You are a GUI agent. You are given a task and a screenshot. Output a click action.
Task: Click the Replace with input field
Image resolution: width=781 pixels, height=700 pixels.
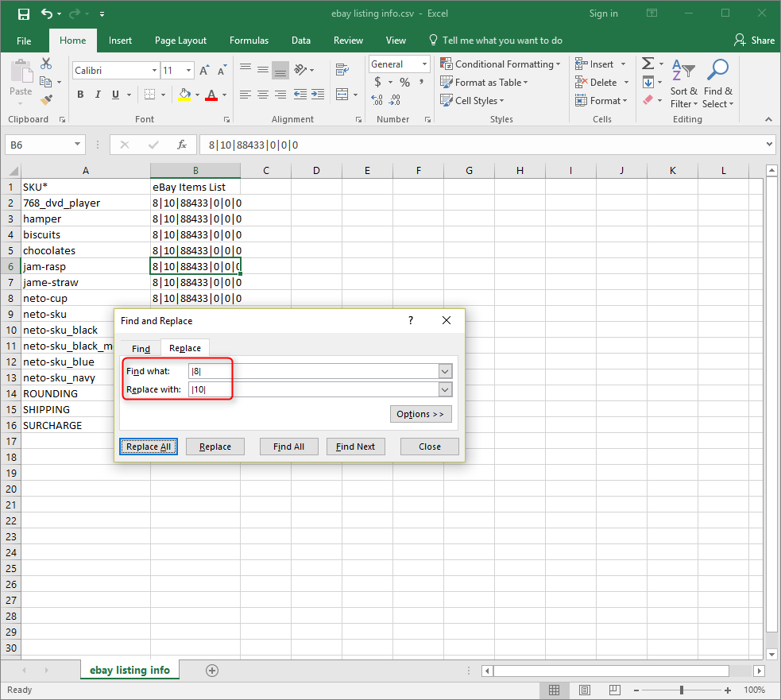click(314, 389)
